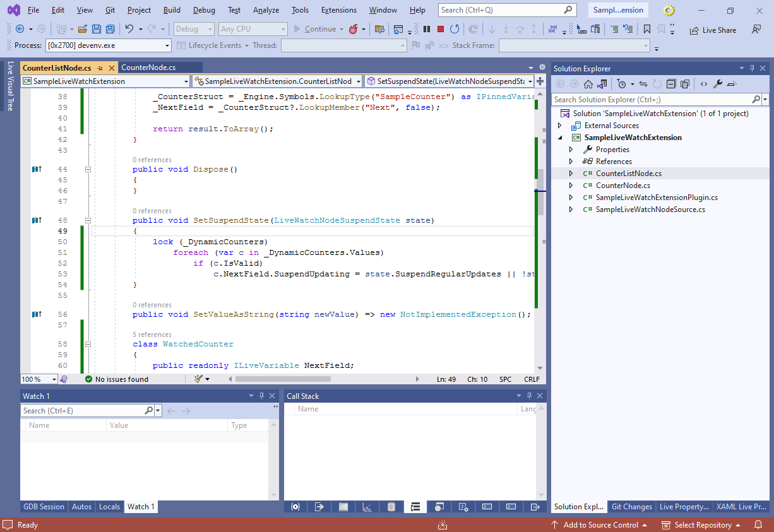Image resolution: width=774 pixels, height=532 pixels.
Task: Click the main Search (Ctrl+Q) box
Action: point(508,10)
